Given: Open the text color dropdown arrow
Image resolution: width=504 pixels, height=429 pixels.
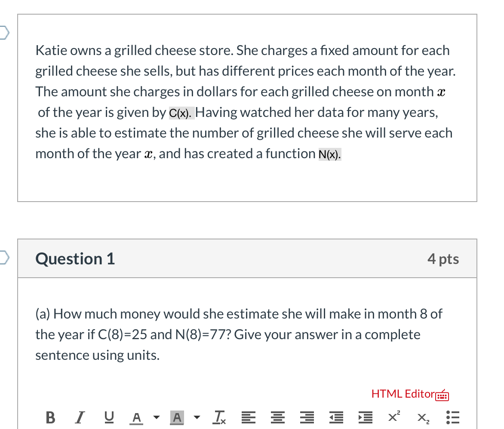Looking at the screenshot, I should (x=157, y=417).
